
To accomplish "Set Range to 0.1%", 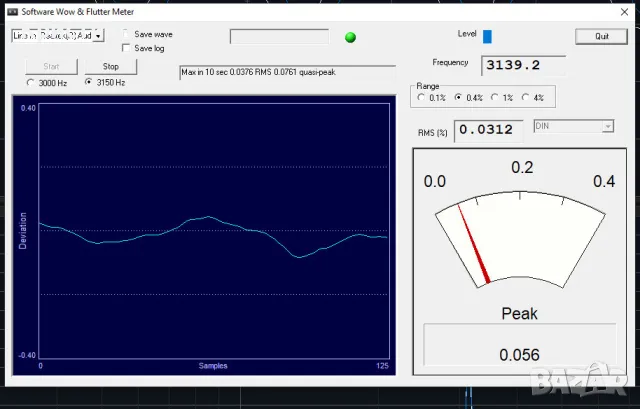I will coord(422,99).
